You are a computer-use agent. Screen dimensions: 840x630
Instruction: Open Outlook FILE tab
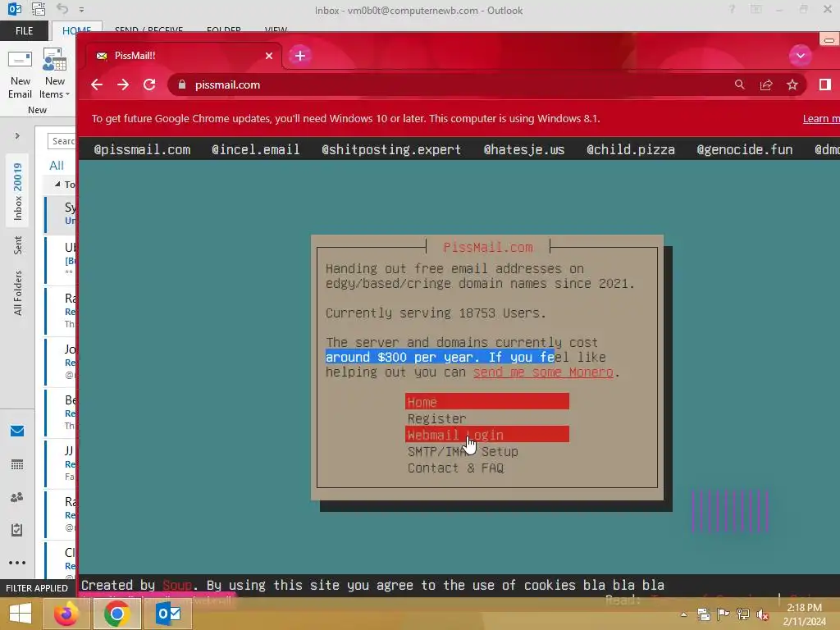click(24, 30)
